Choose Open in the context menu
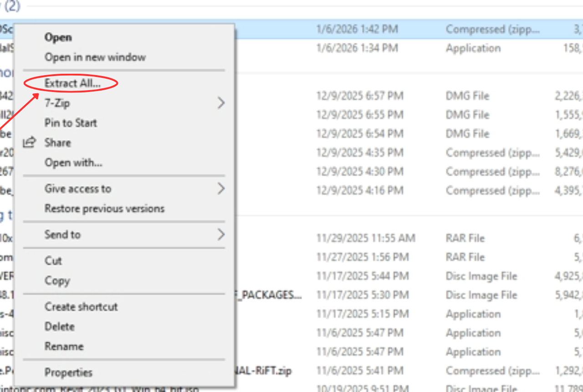 [58, 37]
